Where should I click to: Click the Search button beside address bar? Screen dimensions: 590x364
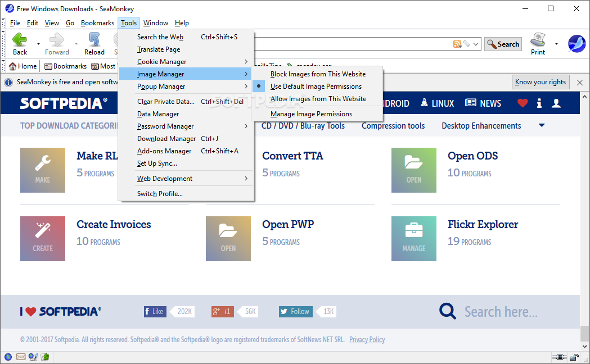click(503, 44)
